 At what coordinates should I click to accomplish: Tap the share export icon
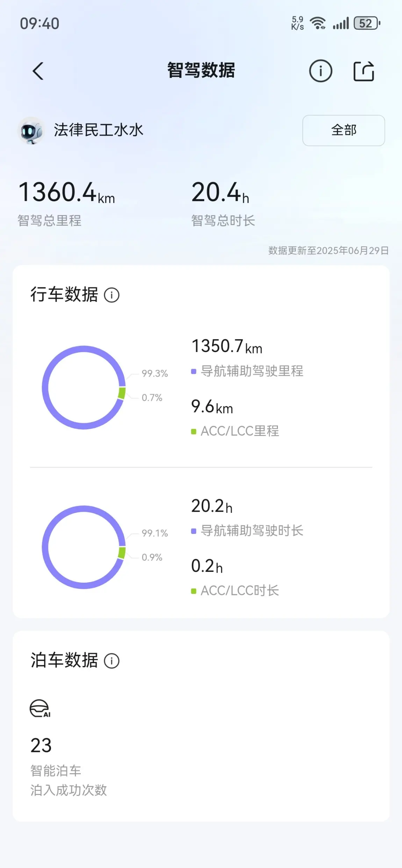pos(364,71)
